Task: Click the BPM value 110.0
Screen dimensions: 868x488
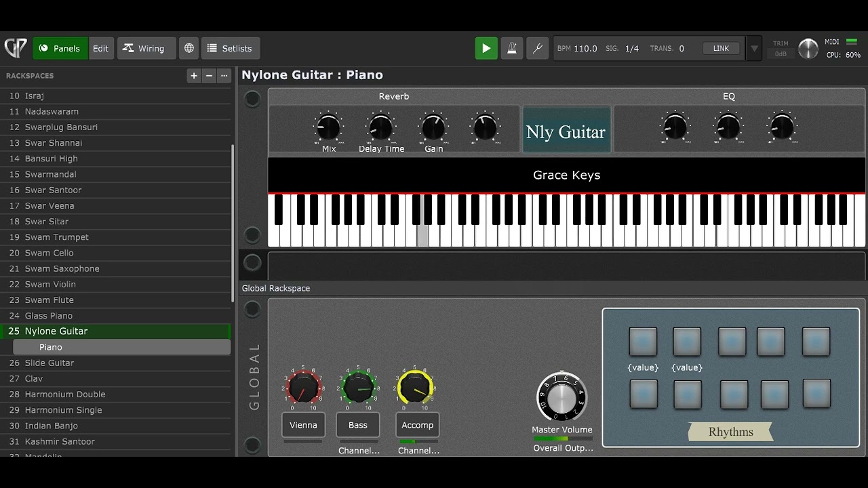Action: point(585,48)
